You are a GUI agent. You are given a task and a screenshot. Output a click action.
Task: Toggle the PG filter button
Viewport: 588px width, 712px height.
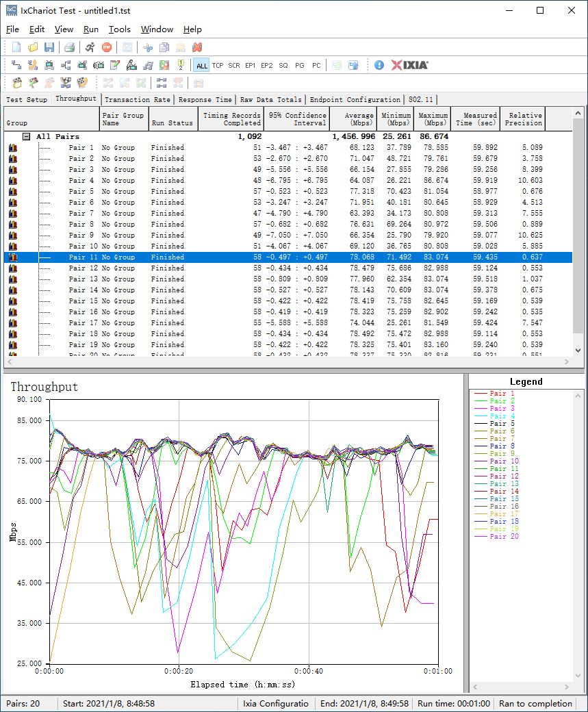300,66
